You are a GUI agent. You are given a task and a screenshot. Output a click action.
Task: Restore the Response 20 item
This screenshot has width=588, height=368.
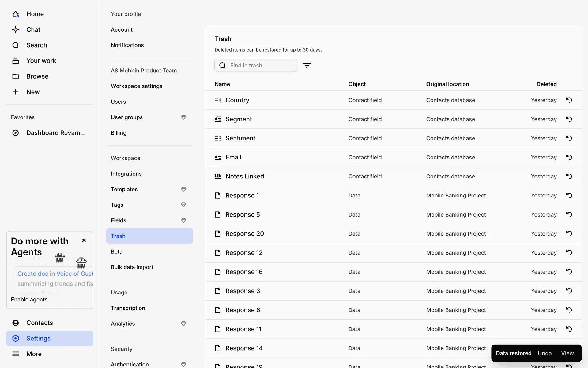[569, 234]
